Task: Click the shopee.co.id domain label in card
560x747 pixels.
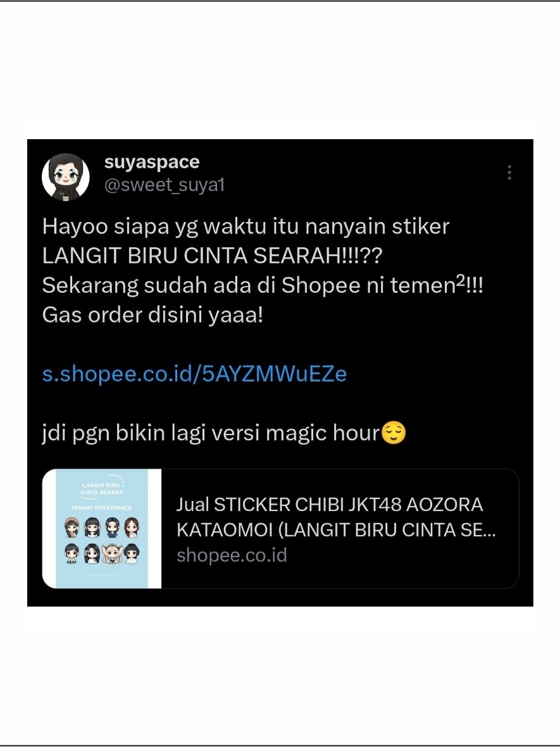Action: 232,555
